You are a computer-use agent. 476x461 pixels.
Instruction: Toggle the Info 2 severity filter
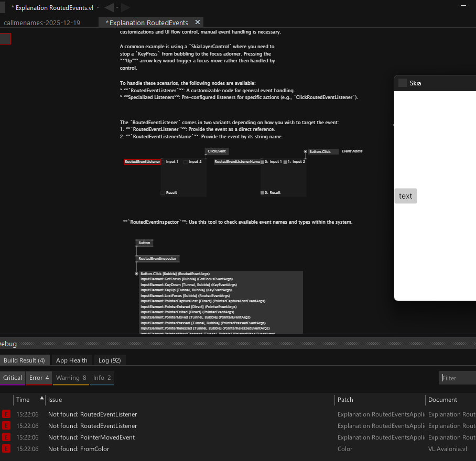[102, 378]
